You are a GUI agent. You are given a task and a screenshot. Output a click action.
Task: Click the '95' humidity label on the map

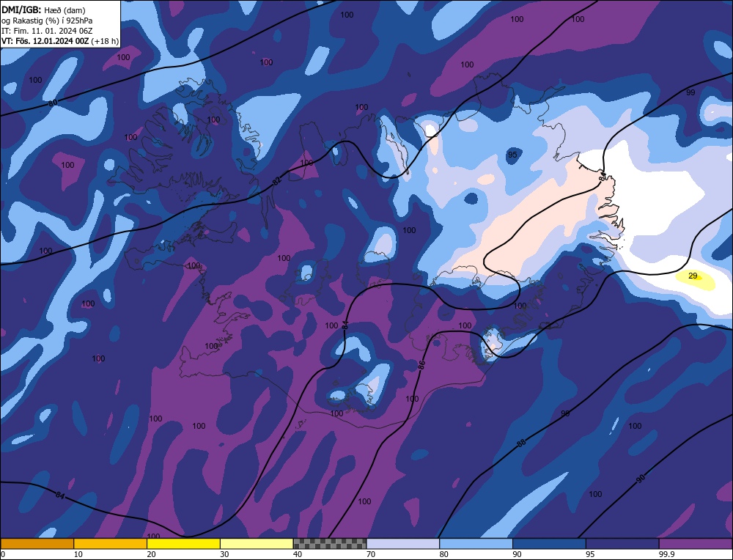[x=512, y=155]
